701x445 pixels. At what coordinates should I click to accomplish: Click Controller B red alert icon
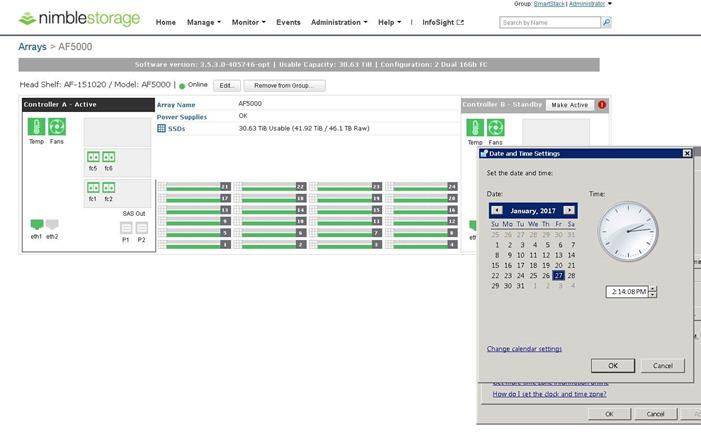pos(602,105)
